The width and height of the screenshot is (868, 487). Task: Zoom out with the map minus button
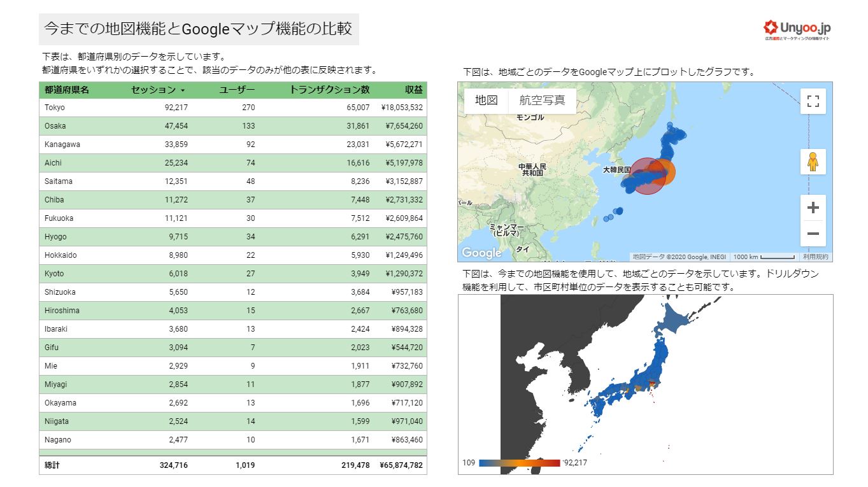pyautogui.click(x=813, y=234)
